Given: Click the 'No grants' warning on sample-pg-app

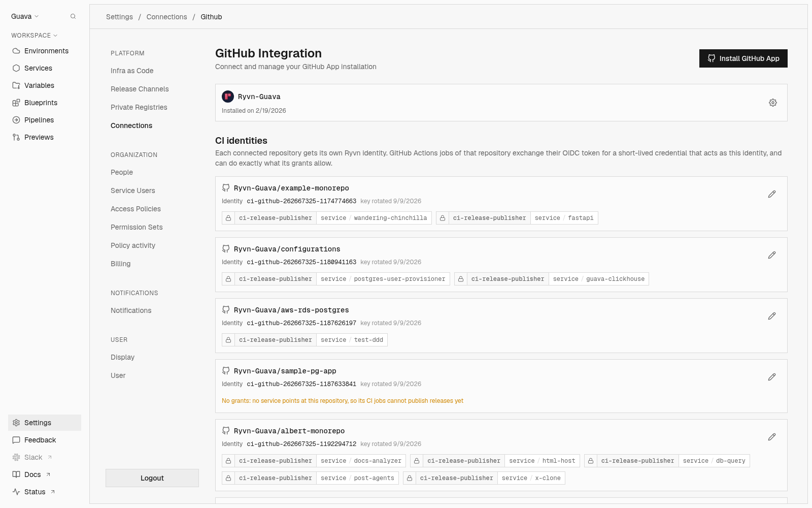Looking at the screenshot, I should tap(343, 401).
